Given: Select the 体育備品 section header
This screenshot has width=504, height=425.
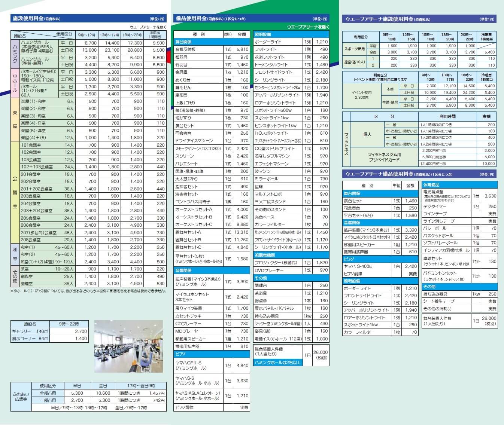Looking at the screenshot, I should [459, 185].
